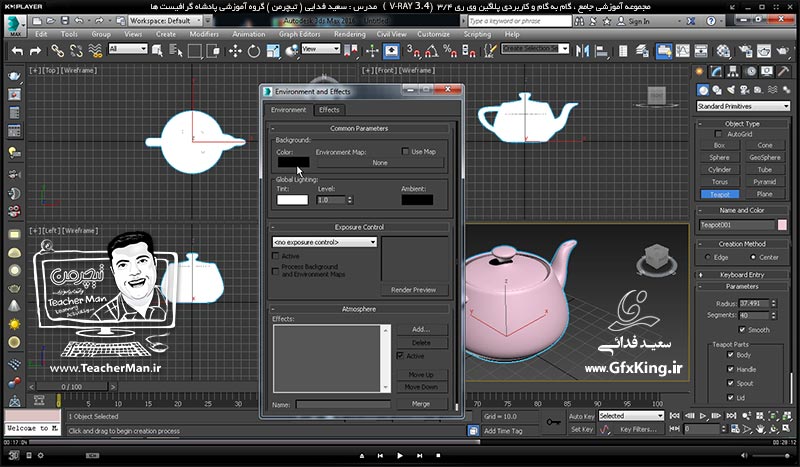Click the Mirror tool icon
This screenshot has width=800, height=467.
582,51
